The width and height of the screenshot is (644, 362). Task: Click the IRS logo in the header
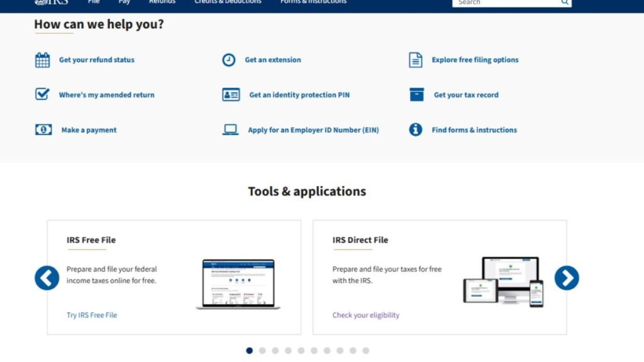[52, 3]
